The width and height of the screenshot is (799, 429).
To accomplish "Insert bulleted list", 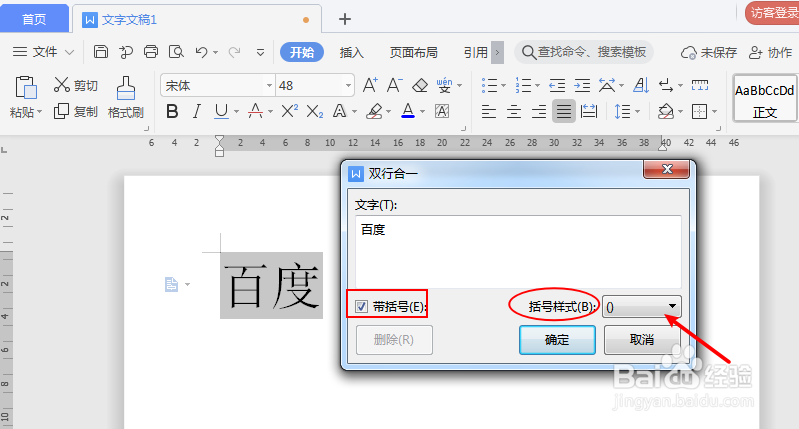I will pos(489,85).
